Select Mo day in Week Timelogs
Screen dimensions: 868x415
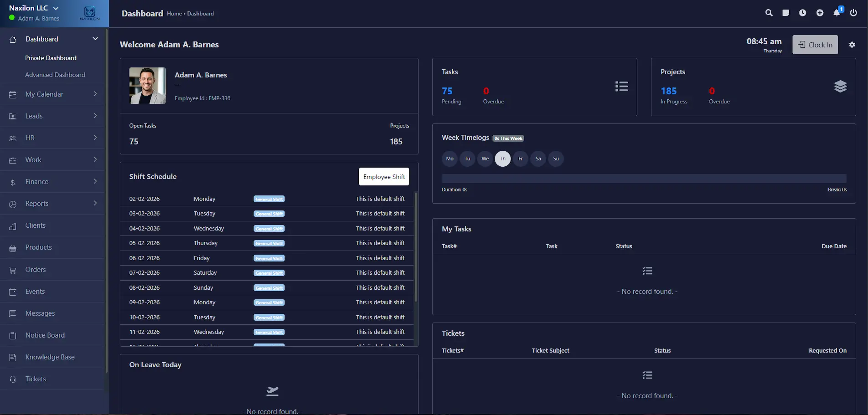coord(449,159)
